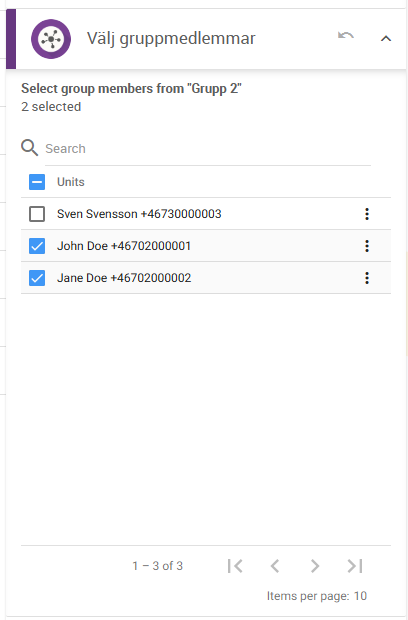This screenshot has height=620, width=408.
Task: Click the Units column header label
Action: click(71, 182)
